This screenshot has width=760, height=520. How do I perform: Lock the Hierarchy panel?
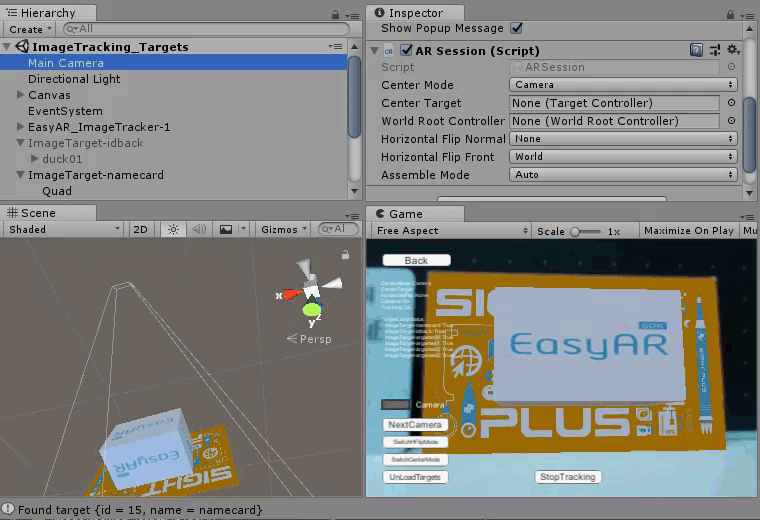pos(335,15)
